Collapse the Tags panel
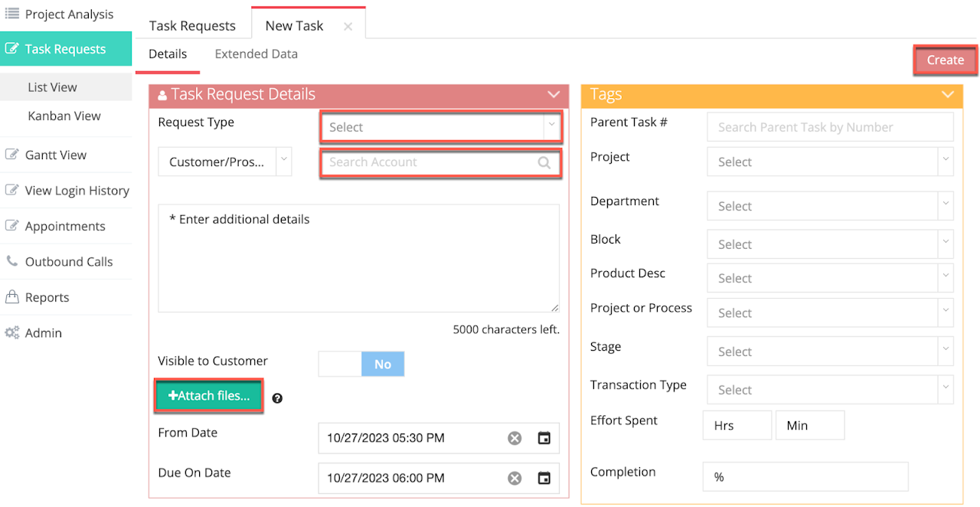 947,95
